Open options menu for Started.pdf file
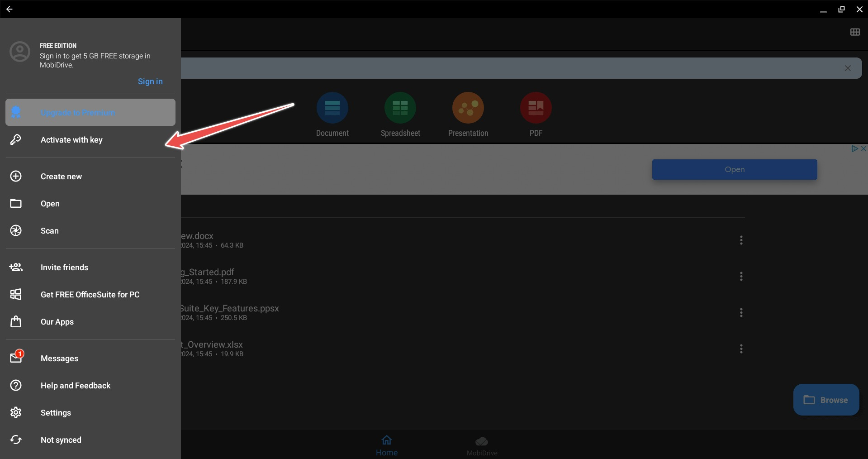868x459 pixels. [741, 276]
